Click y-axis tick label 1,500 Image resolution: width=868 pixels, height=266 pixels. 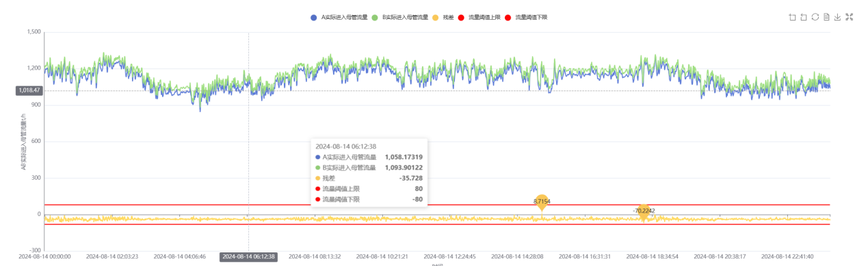34,31
